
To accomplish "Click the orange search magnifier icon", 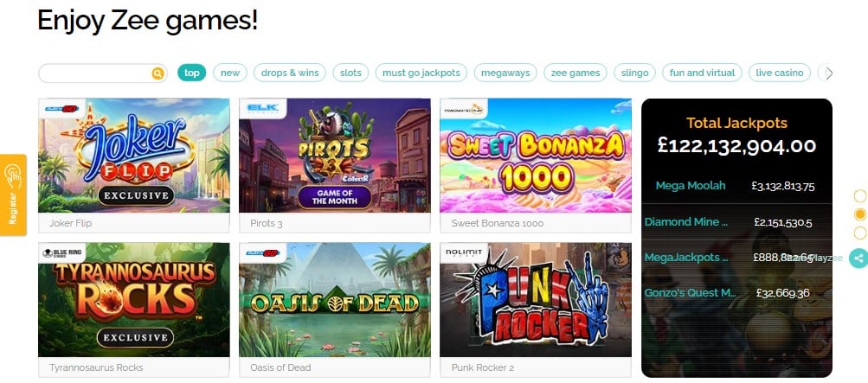I will tap(158, 73).
